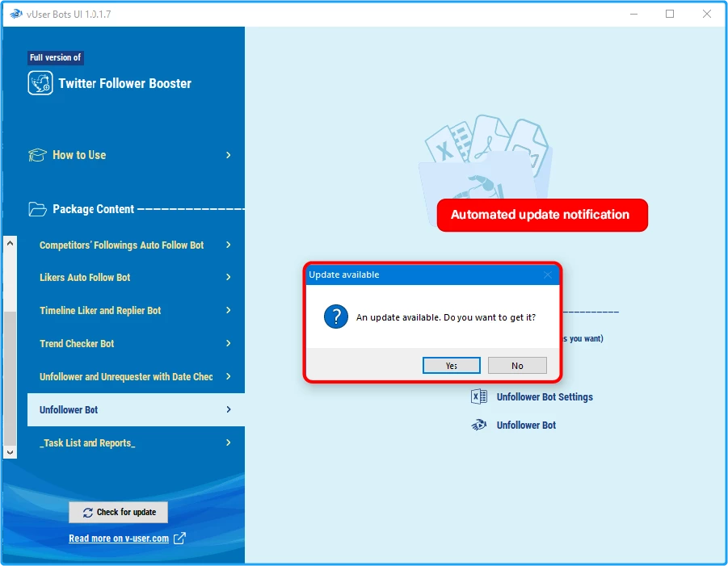Expand Trend Checker Bot chevron
The width and height of the screenshot is (728, 566).
pyautogui.click(x=229, y=343)
